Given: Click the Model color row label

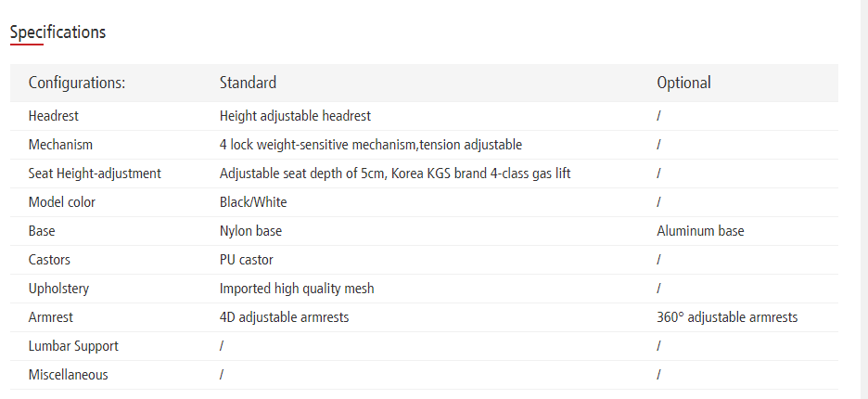Looking at the screenshot, I should 62,202.
